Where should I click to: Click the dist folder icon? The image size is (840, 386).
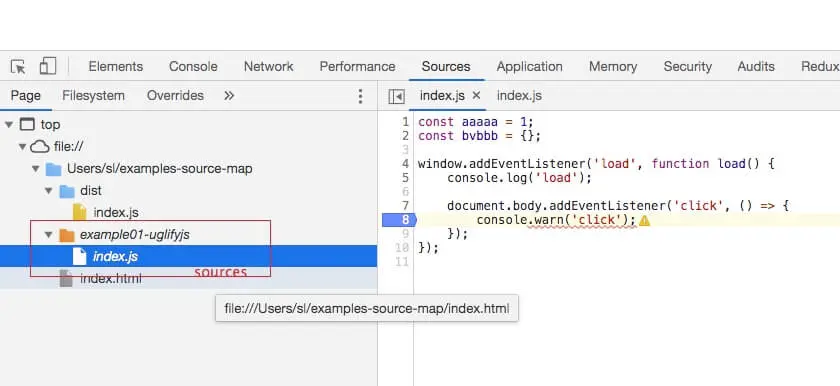click(x=66, y=191)
